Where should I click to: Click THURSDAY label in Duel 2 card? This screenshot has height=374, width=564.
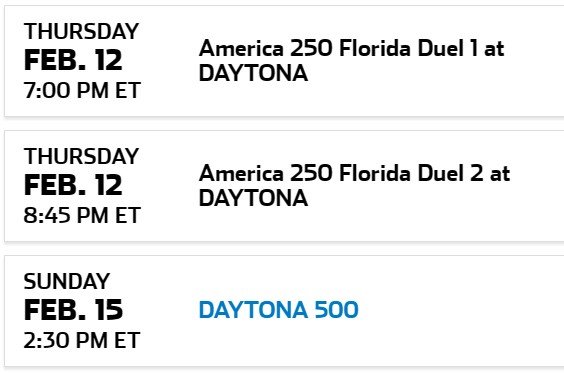point(81,156)
